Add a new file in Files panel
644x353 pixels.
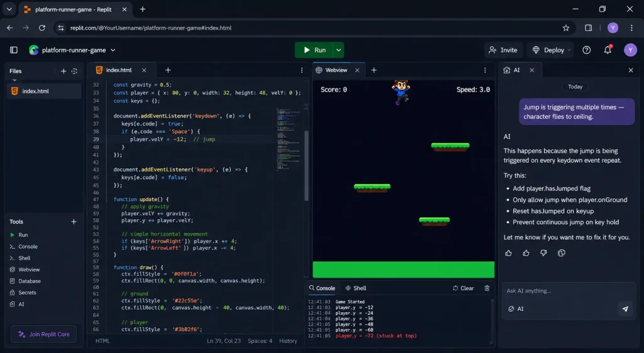click(x=64, y=71)
